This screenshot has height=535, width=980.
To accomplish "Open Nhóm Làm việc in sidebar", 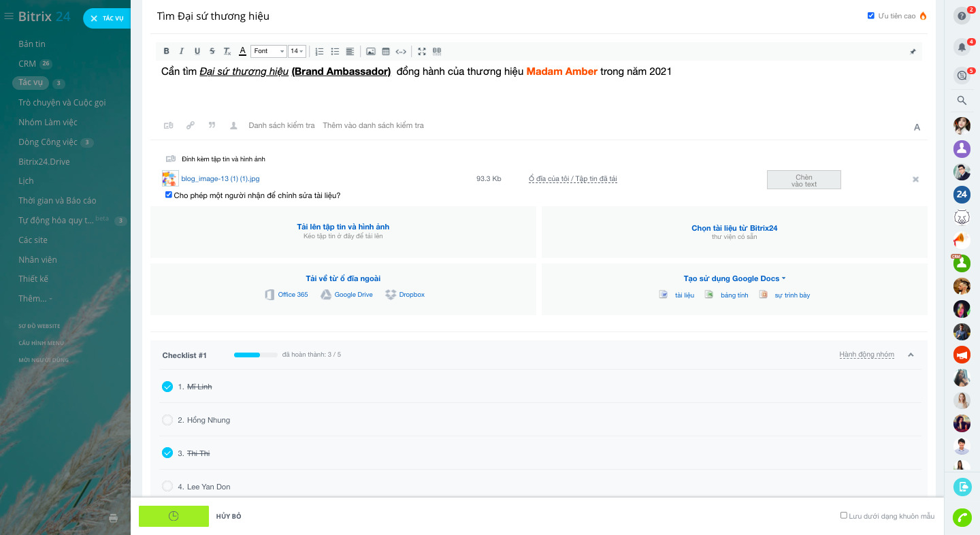I will 48,122.
